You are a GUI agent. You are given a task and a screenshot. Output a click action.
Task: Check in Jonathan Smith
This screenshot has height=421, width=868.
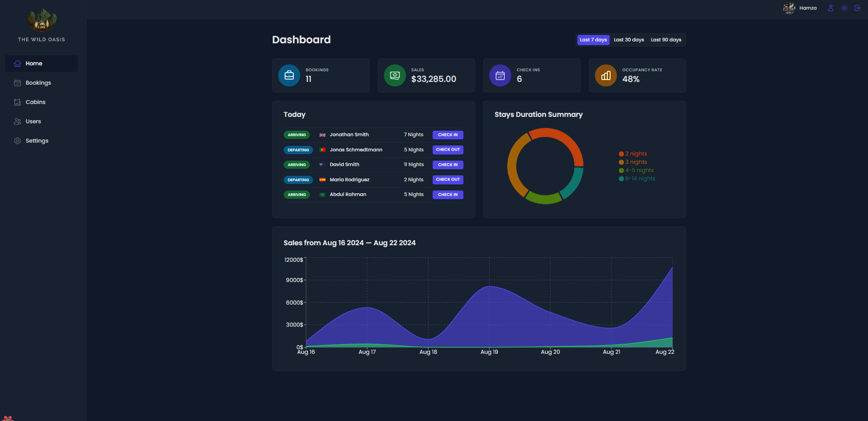pyautogui.click(x=448, y=135)
